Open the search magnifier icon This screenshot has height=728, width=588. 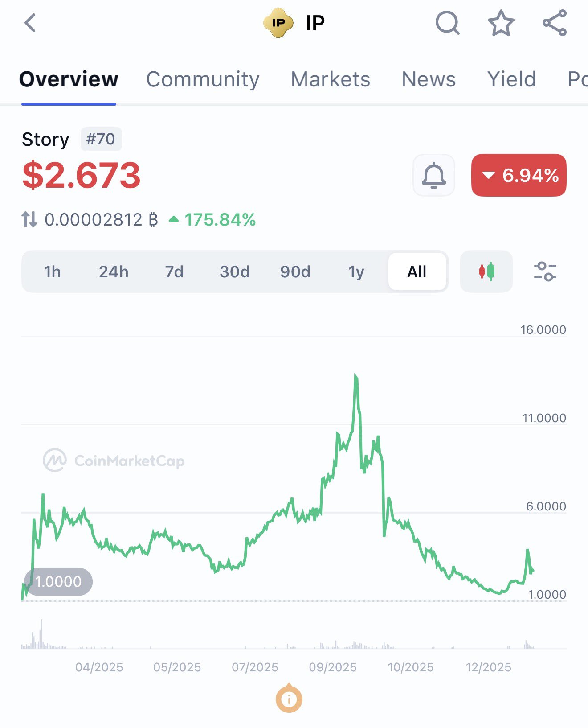[447, 23]
